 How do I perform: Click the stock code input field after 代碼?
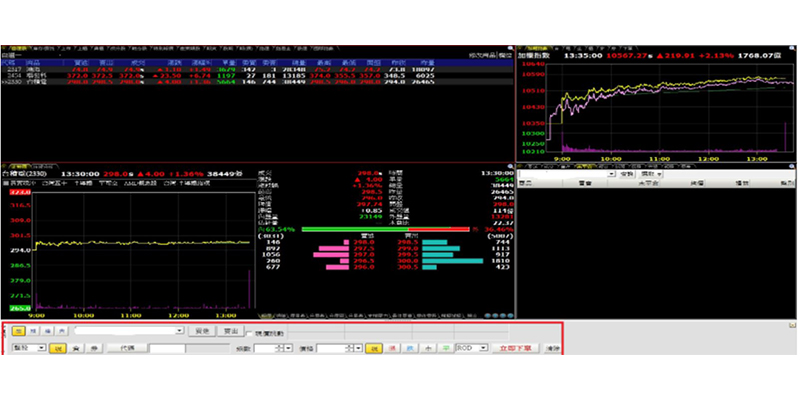tap(167, 348)
